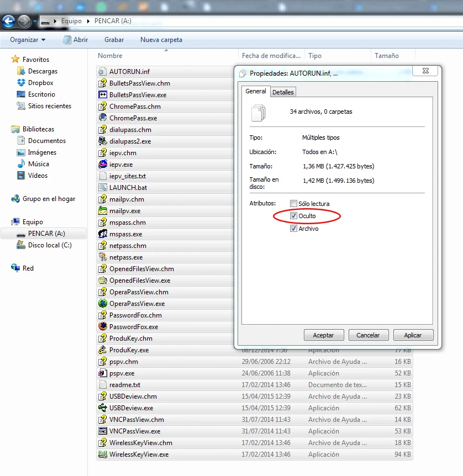Select LAUNCH.bat file icon
Viewport: 463px width, 476px height.
[x=103, y=188]
